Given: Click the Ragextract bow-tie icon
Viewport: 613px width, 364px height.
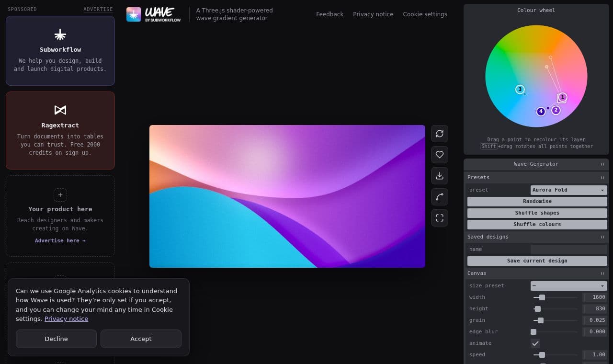Looking at the screenshot, I should click(60, 110).
